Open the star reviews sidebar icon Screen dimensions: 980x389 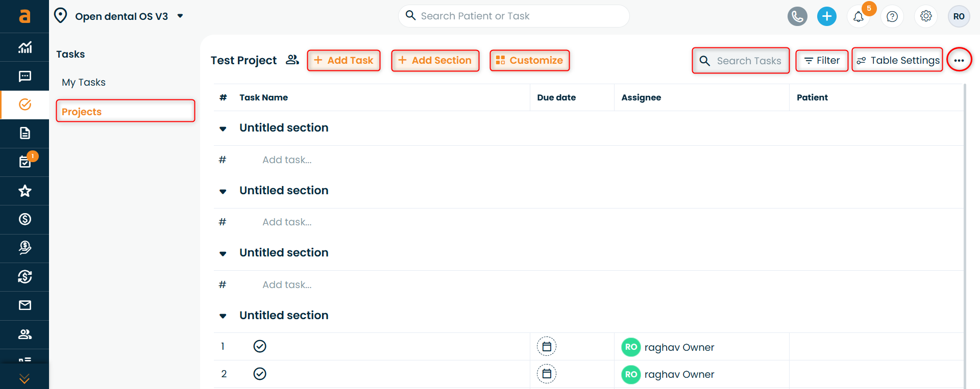[24, 191]
